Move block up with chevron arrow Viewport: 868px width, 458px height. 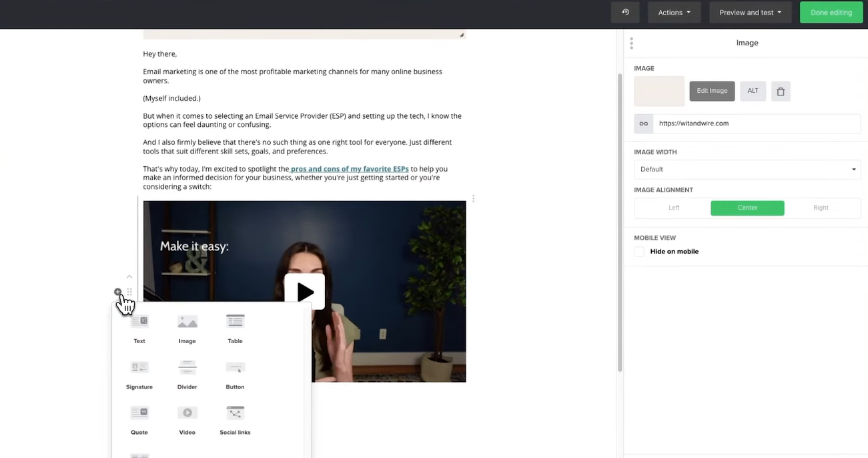click(x=129, y=276)
